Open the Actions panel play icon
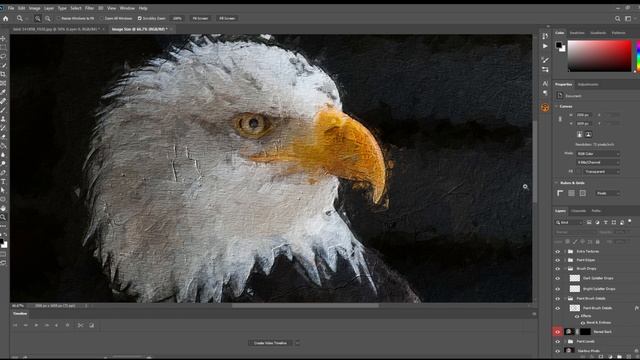The height and width of the screenshot is (360, 640). point(545,46)
